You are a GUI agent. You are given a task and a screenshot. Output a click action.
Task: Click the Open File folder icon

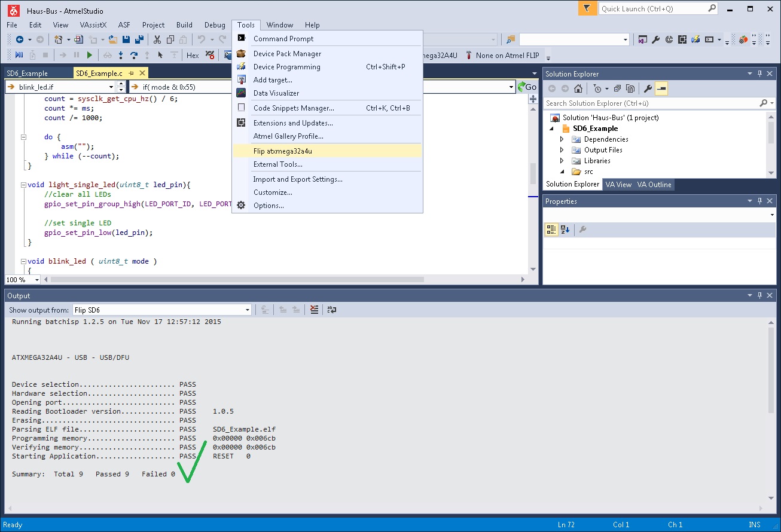point(113,39)
